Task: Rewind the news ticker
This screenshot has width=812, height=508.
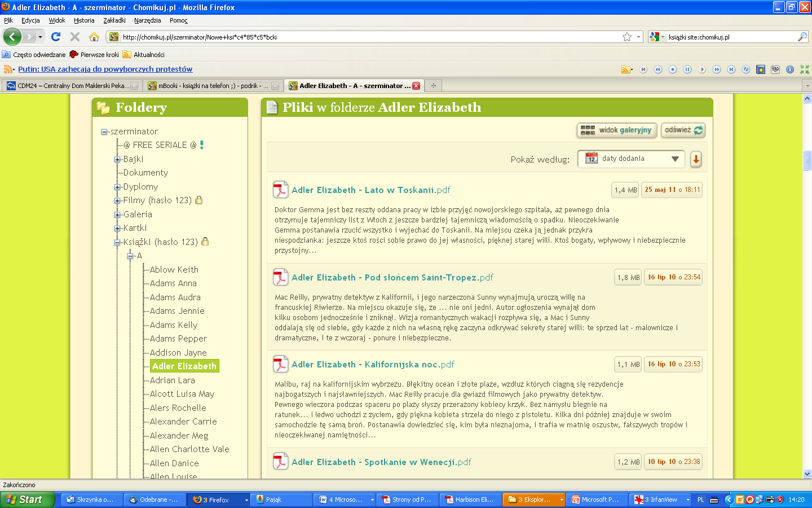Action: click(658, 69)
